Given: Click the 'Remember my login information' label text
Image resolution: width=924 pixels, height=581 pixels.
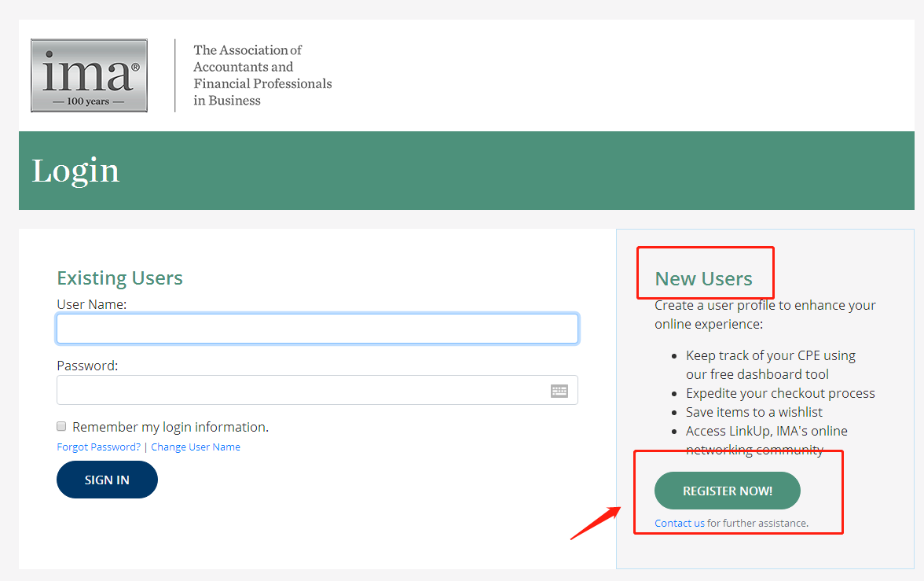Looking at the screenshot, I should coord(170,427).
